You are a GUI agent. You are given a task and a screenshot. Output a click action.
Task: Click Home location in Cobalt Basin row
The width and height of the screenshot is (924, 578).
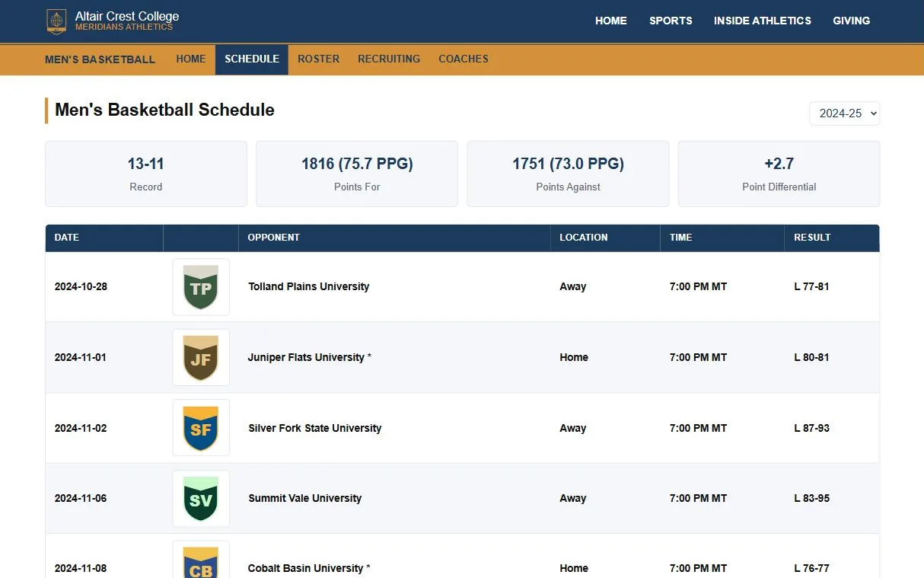coord(574,568)
